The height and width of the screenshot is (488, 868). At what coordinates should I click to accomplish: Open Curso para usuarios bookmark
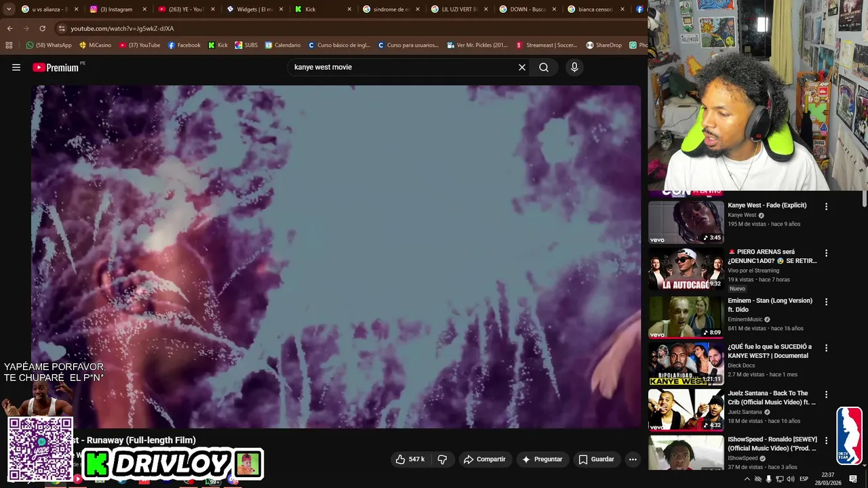click(409, 45)
